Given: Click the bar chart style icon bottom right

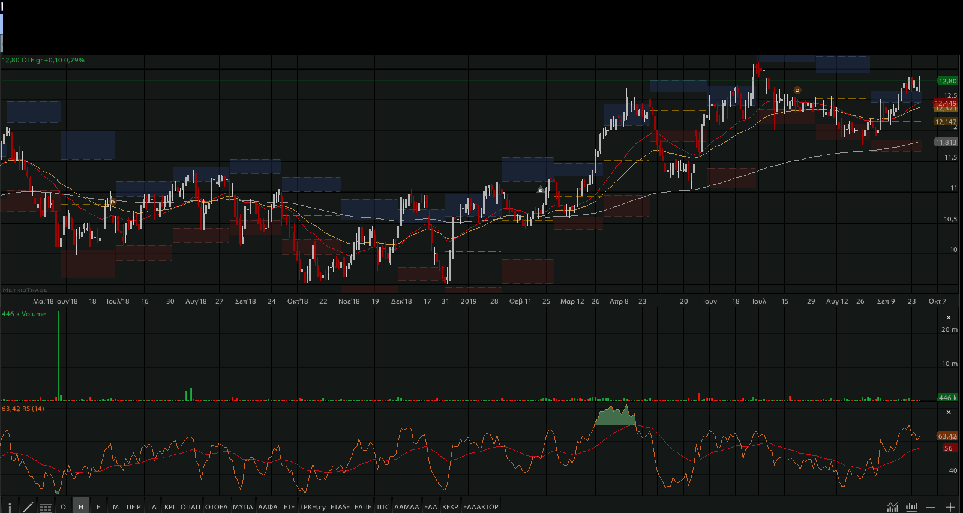Looking at the screenshot, I should point(912,507).
